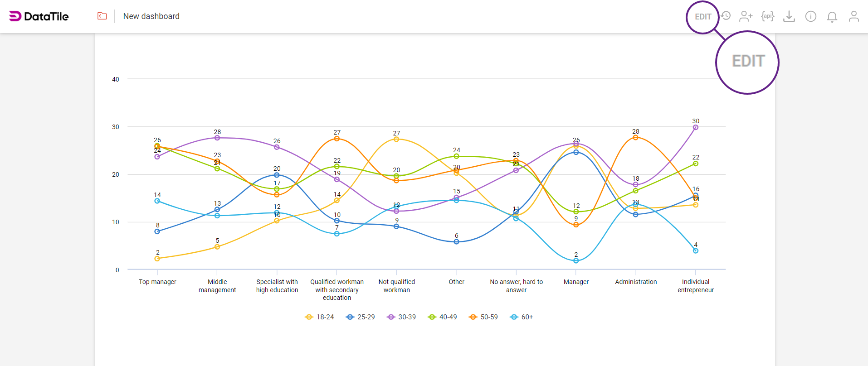
Task: Click the download export icon
Action: (x=789, y=17)
